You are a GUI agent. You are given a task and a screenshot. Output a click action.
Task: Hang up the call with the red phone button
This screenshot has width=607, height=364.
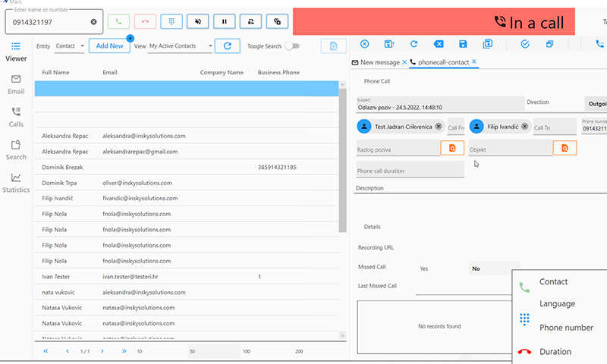tap(146, 22)
